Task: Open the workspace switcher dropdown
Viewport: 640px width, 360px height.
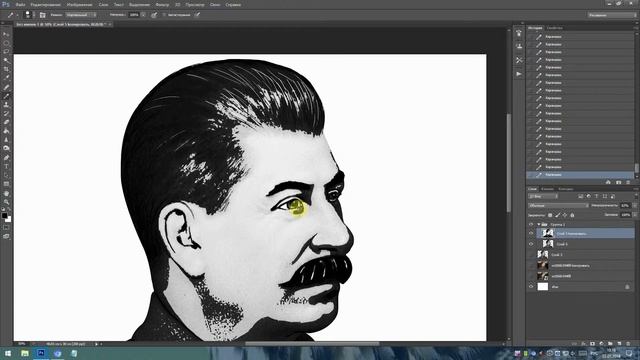Action: point(612,15)
